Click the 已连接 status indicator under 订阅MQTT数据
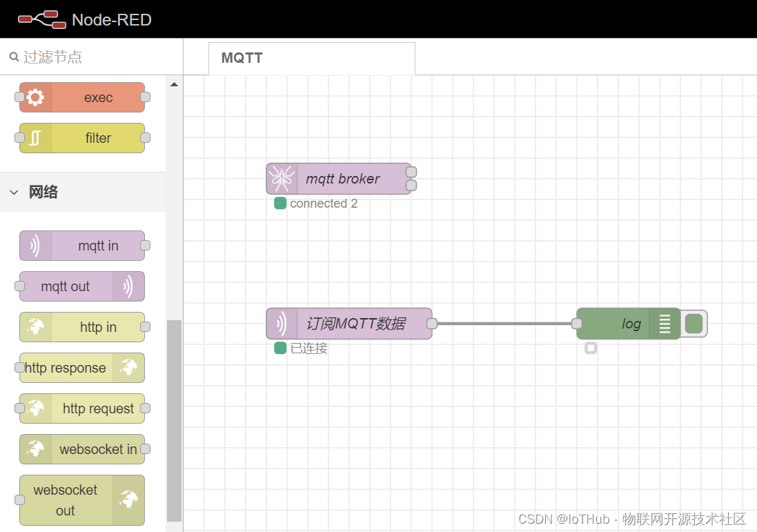This screenshot has height=532, width=757. [280, 348]
